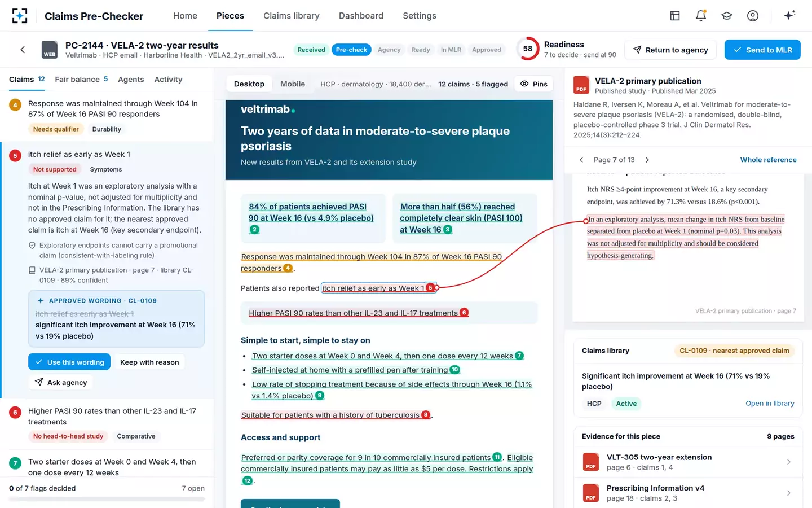This screenshot has width=812, height=508.
Task: Click pin 2 on the PASI 90 claim
Action: [x=254, y=230]
